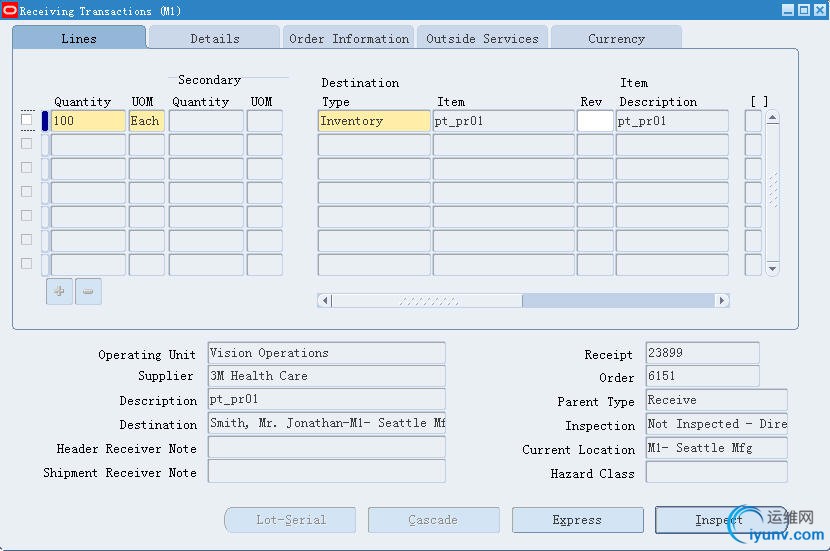830x551 pixels.
Task: Click the Destination field Smith, Mr. Jonathan
Action: point(327,423)
